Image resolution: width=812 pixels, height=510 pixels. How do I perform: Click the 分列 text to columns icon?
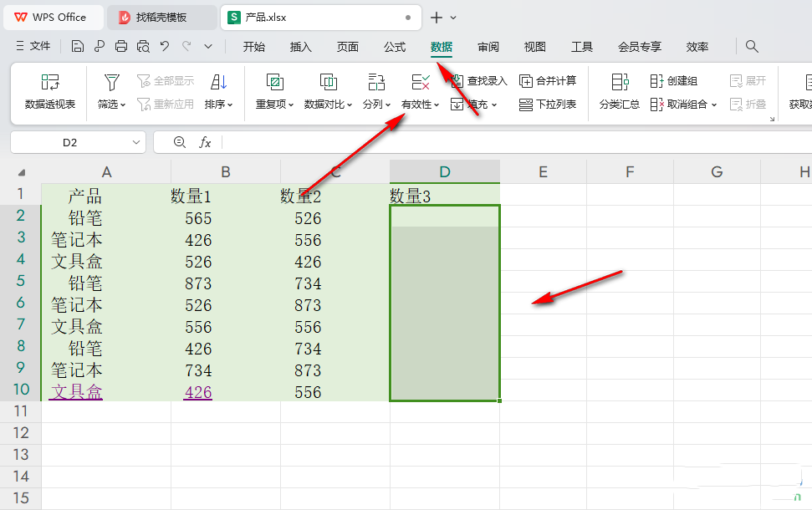click(x=376, y=82)
